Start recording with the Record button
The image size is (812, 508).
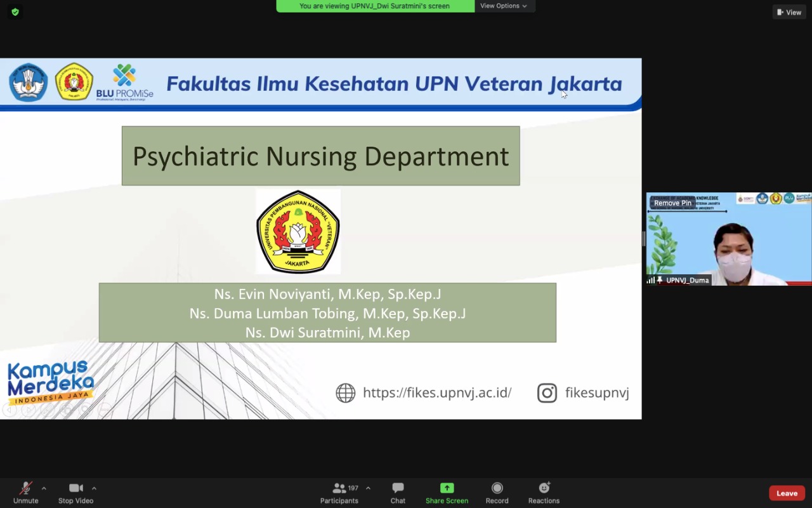pyautogui.click(x=497, y=493)
